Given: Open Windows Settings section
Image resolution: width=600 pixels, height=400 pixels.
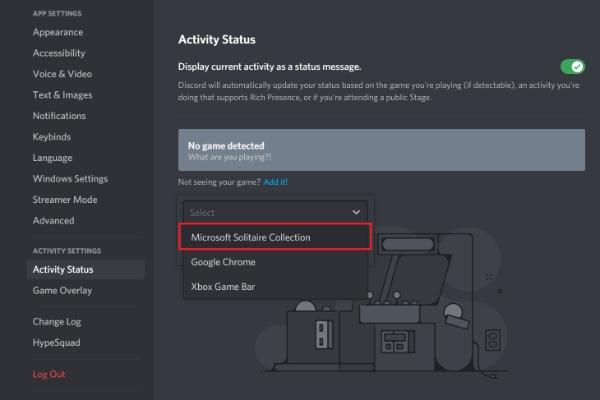Looking at the screenshot, I should click(x=70, y=179).
